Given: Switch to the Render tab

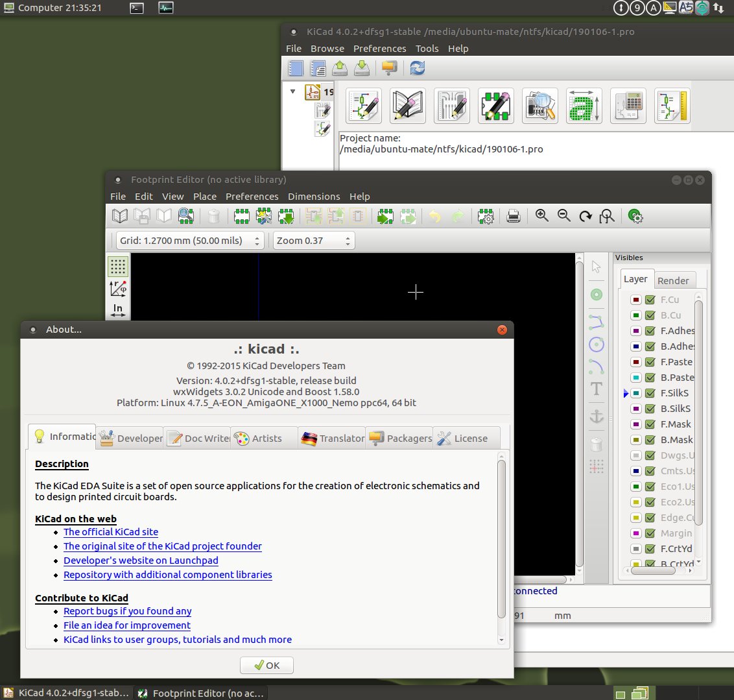Looking at the screenshot, I should click(673, 280).
